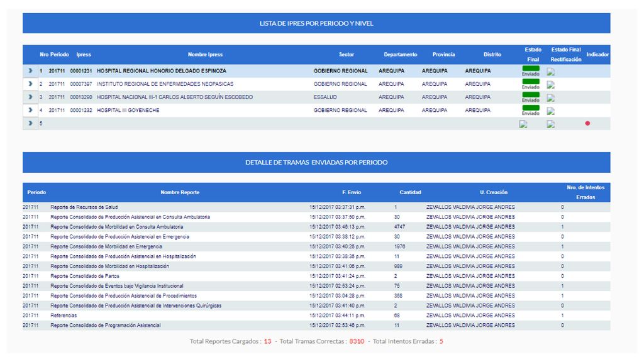644x362 pixels.
Task: Expand row 1 Hospital Regional Honorio Delgado
Action: tap(30, 70)
